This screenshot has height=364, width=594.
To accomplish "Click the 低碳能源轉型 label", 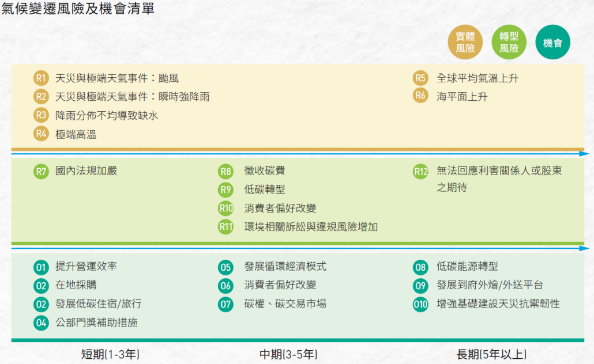I will click(467, 267).
